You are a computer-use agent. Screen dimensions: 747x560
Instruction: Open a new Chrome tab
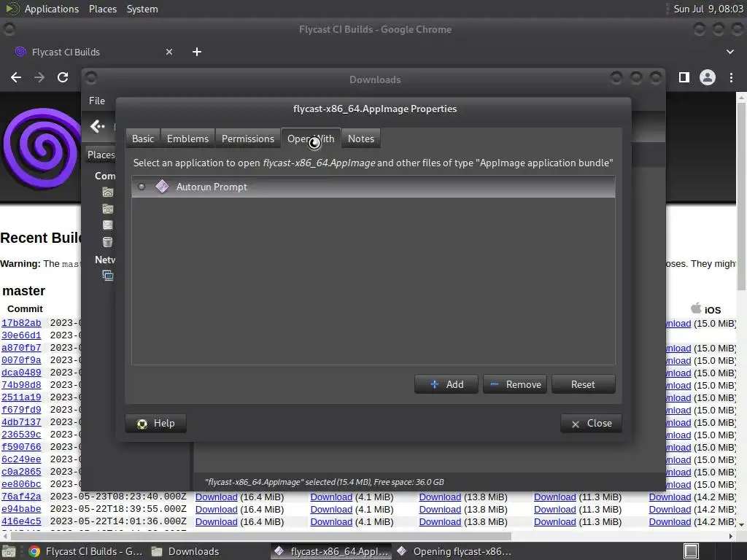pos(197,52)
